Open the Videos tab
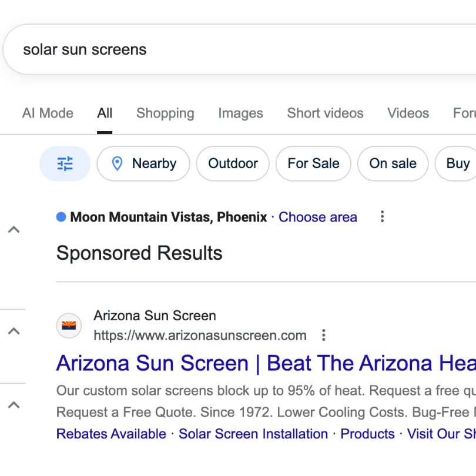This screenshot has height=476, width=476. [408, 113]
